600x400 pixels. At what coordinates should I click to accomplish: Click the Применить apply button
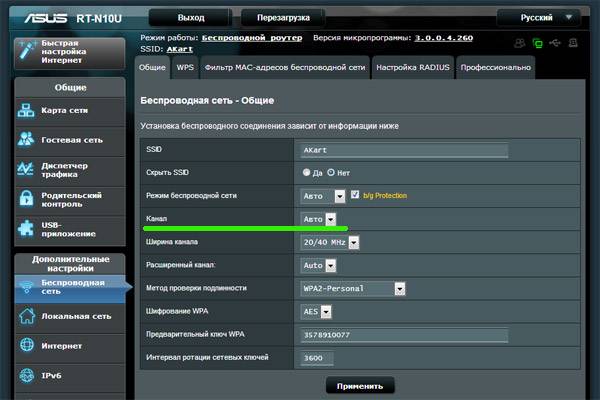tap(360, 386)
